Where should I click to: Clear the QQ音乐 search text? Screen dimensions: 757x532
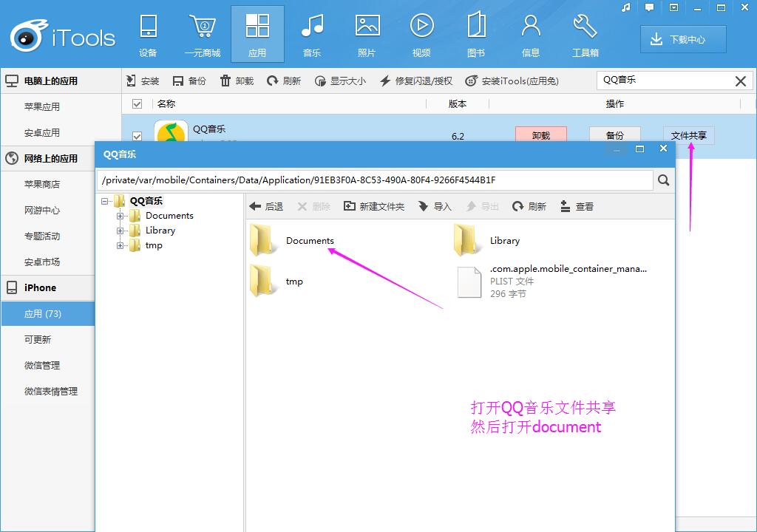pos(741,81)
